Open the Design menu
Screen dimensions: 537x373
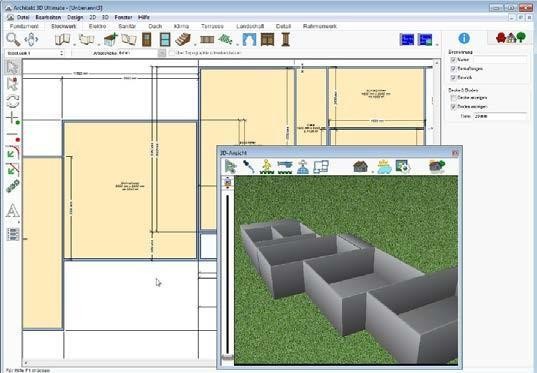point(75,17)
